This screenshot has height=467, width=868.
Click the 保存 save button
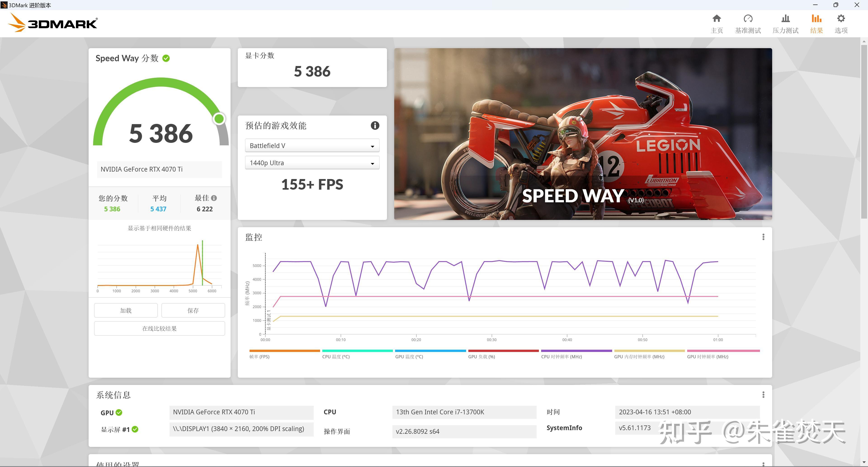click(x=193, y=310)
